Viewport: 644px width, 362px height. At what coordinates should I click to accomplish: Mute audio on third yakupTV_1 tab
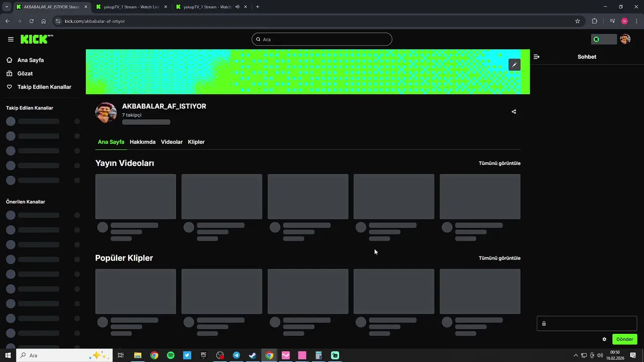point(237,7)
